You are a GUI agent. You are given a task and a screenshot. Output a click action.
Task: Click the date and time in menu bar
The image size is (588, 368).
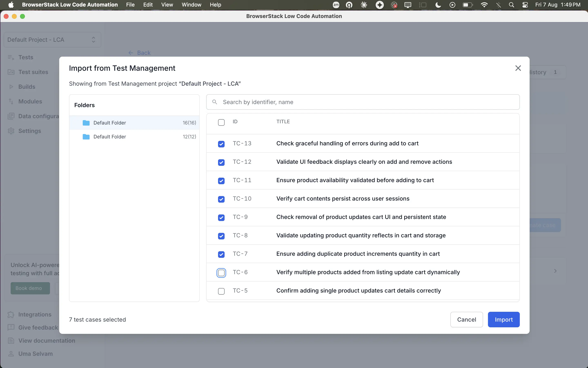click(558, 5)
